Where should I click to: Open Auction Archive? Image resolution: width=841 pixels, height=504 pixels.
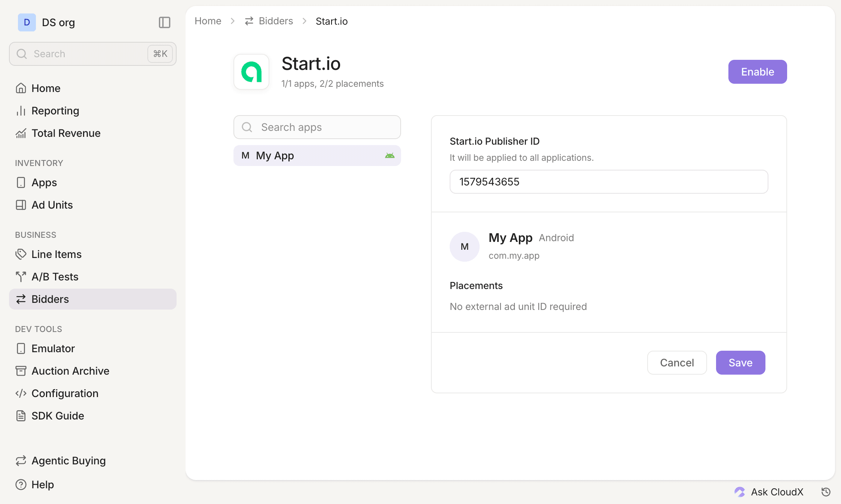(x=93, y=371)
